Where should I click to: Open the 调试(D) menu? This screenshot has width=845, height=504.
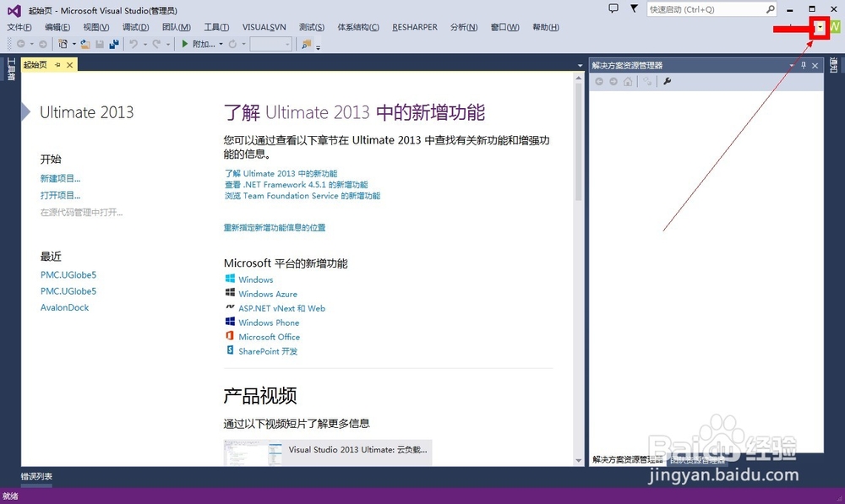point(135,27)
